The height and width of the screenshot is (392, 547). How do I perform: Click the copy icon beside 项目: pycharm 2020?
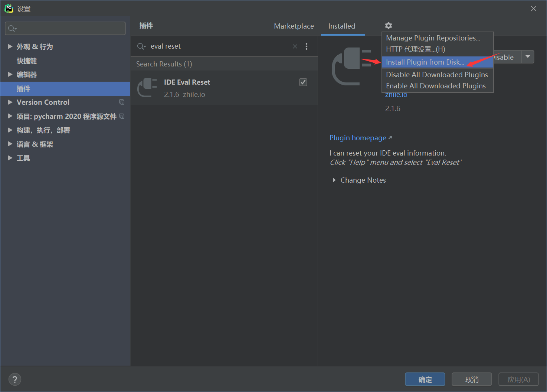click(x=122, y=116)
